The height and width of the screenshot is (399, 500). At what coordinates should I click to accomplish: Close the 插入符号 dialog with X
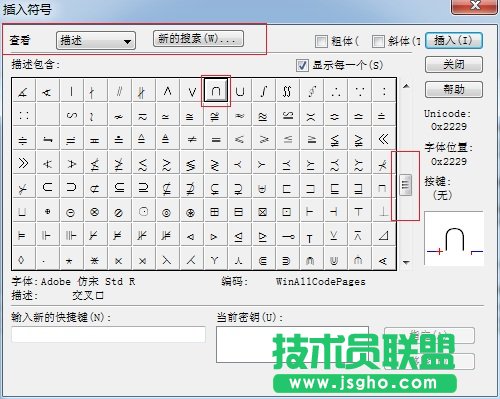[x=475, y=6]
